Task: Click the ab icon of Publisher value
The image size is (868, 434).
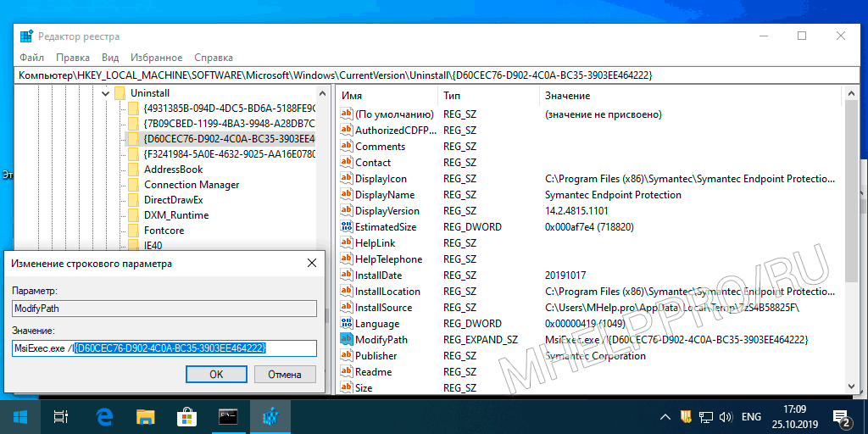Action: point(347,355)
